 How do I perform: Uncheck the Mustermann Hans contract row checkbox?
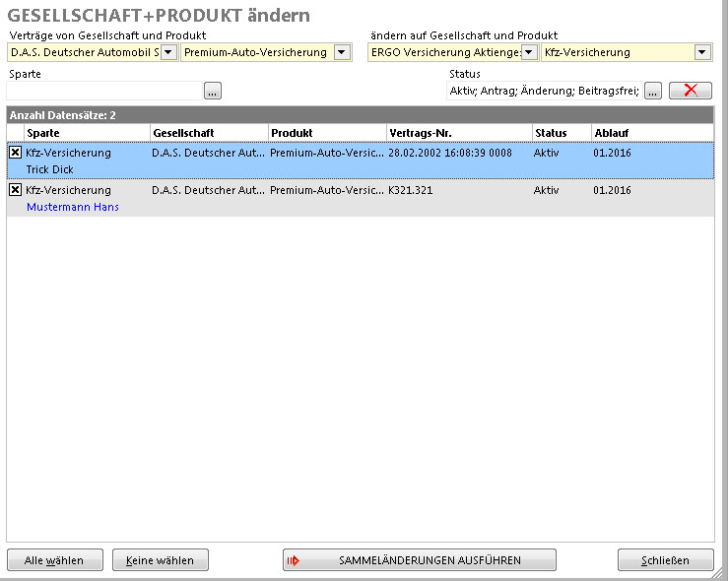pyautogui.click(x=15, y=190)
